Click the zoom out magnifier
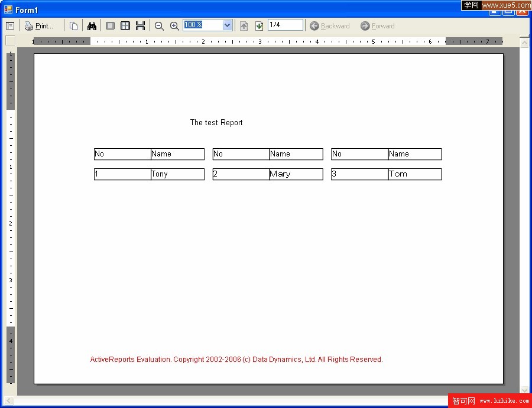This screenshot has width=532, height=408. tap(159, 26)
